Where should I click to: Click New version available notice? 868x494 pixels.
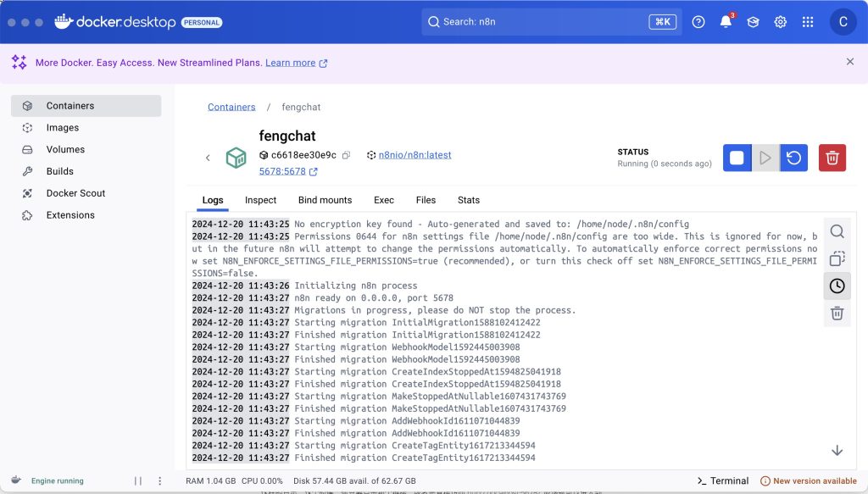[x=808, y=480]
